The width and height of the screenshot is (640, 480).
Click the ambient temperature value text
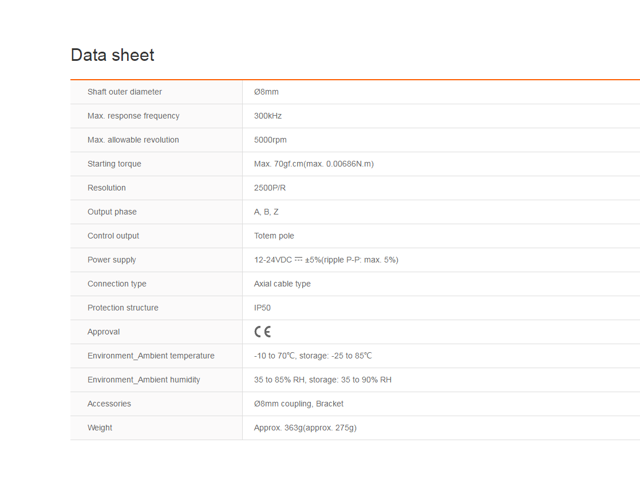[x=313, y=356]
